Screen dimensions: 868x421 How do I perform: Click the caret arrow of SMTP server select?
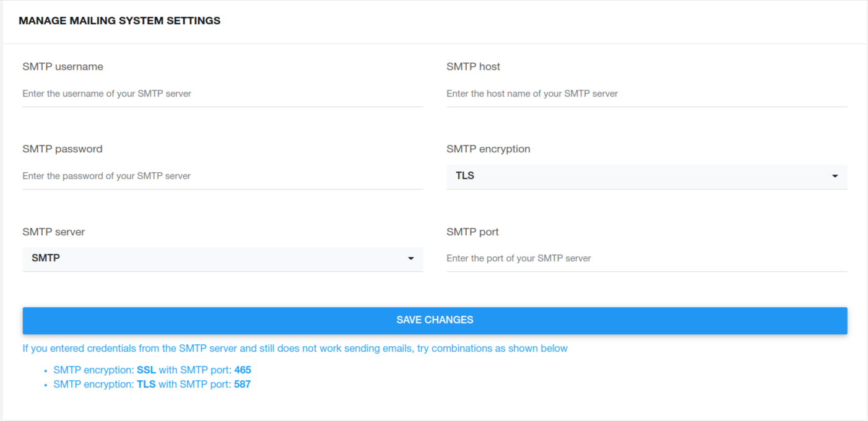pyautogui.click(x=410, y=259)
